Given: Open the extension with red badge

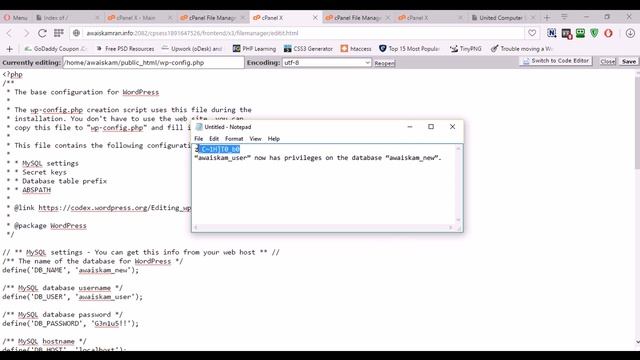Looking at the screenshot, I should 566,33.
